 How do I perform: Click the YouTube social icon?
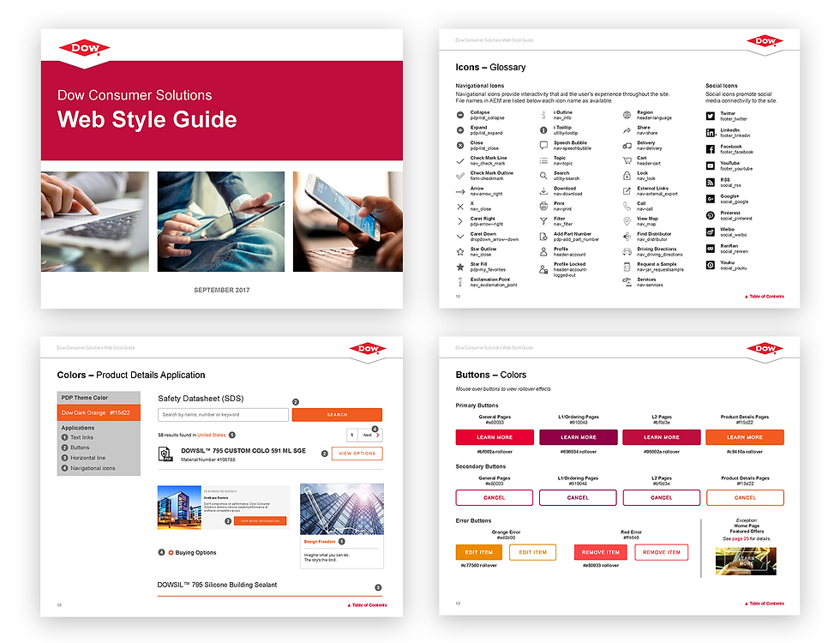point(711,166)
